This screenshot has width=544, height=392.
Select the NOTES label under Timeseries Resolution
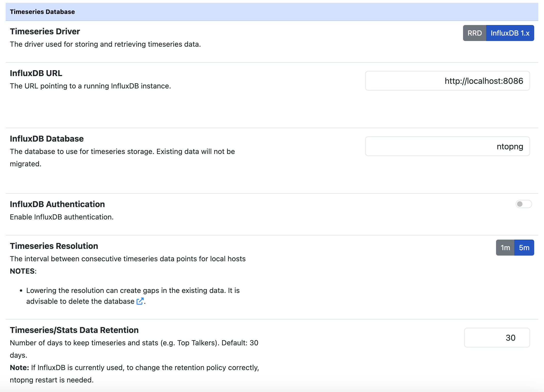coord(23,271)
